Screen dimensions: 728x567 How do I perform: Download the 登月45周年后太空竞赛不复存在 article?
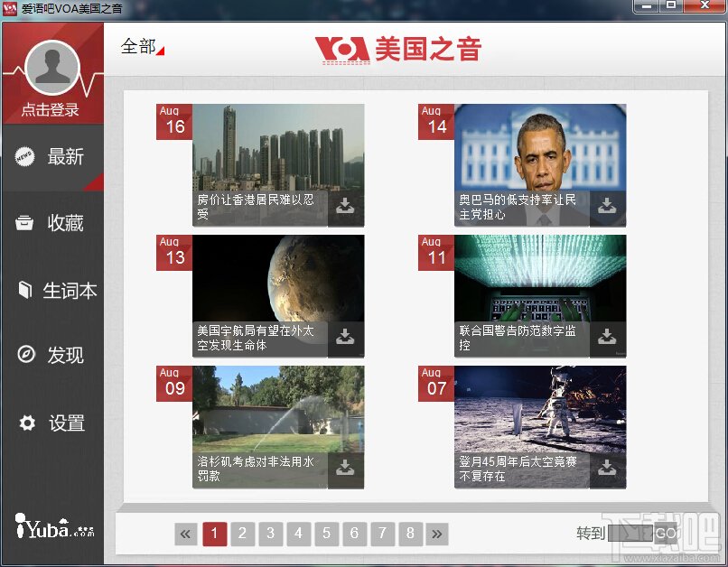(x=607, y=469)
